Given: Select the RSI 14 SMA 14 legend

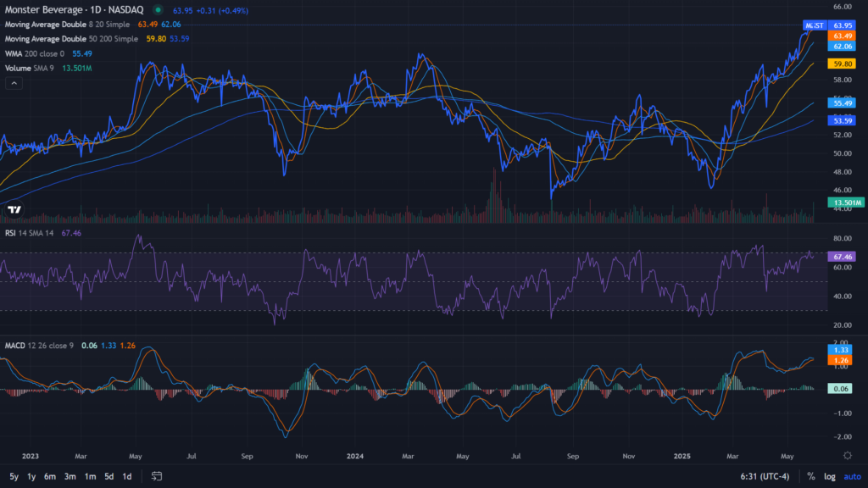Looking at the screenshot, I should click(30, 233).
